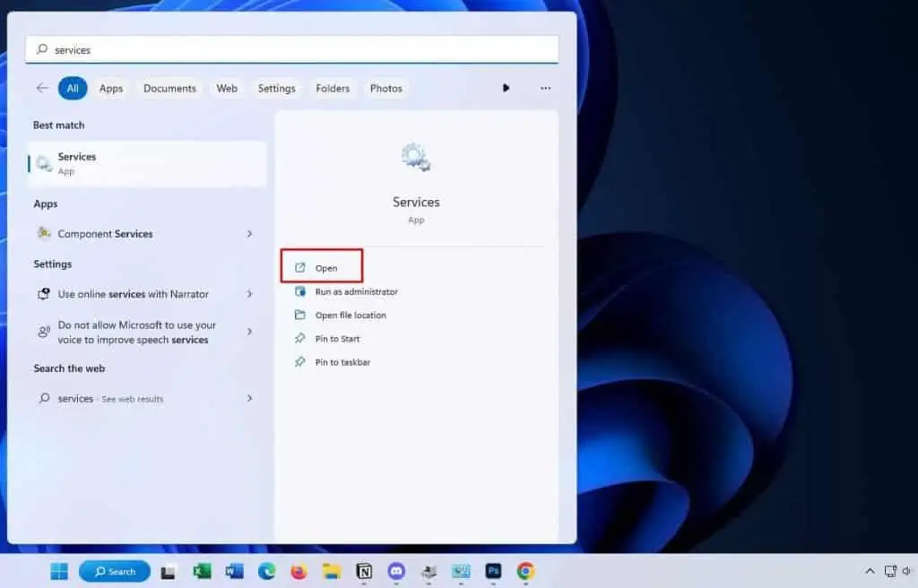The width and height of the screenshot is (918, 588).
Task: Open Photoshop from the taskbar
Action: click(x=493, y=570)
